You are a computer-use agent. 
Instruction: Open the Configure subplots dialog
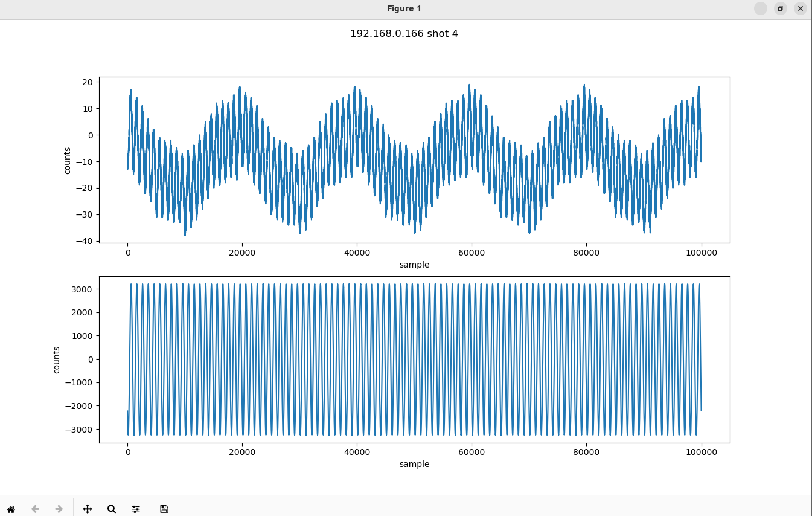136,509
